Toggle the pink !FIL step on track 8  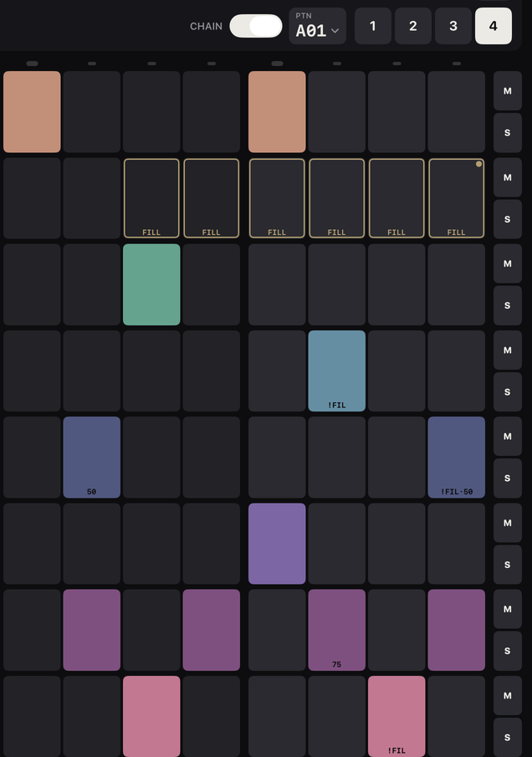396,717
